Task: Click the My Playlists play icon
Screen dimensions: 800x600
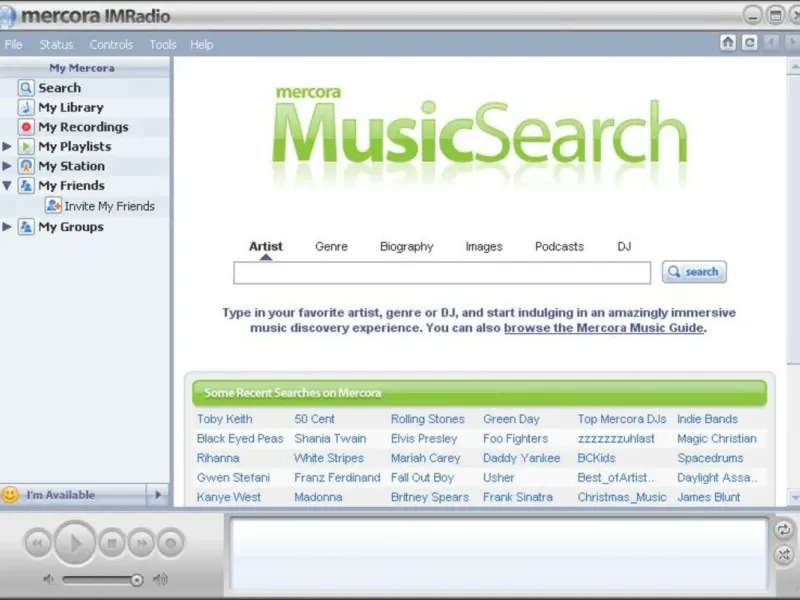Action: [26, 146]
